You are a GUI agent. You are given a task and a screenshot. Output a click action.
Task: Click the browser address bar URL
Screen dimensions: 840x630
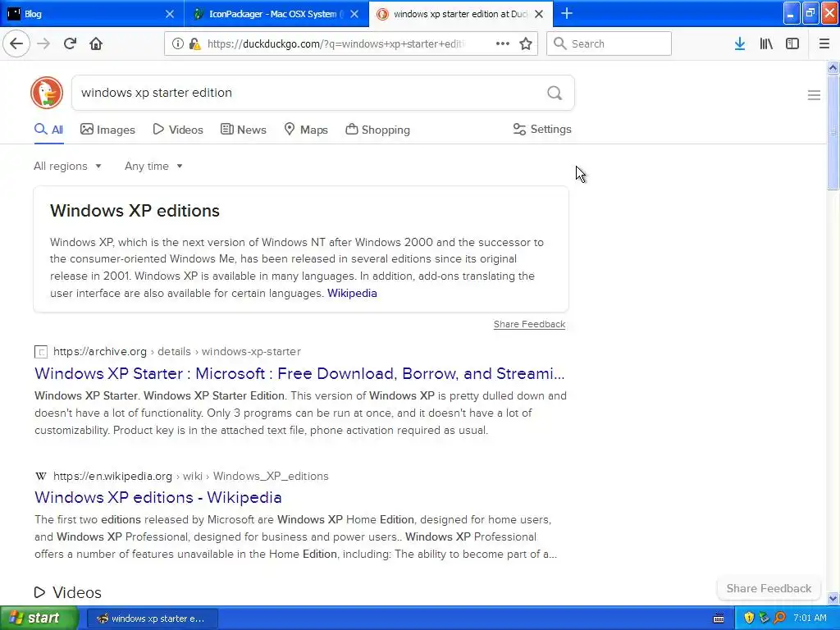coord(336,44)
